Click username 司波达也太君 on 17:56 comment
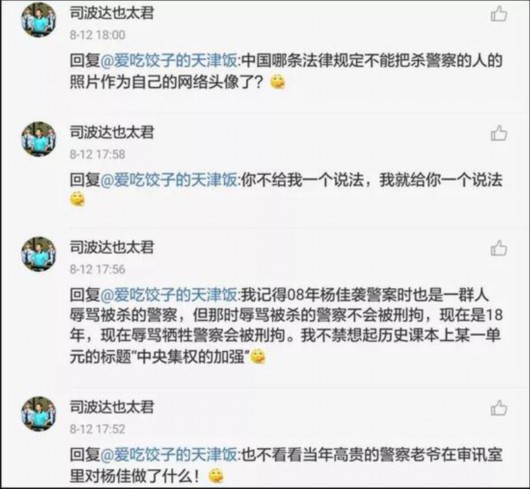 tap(112, 247)
